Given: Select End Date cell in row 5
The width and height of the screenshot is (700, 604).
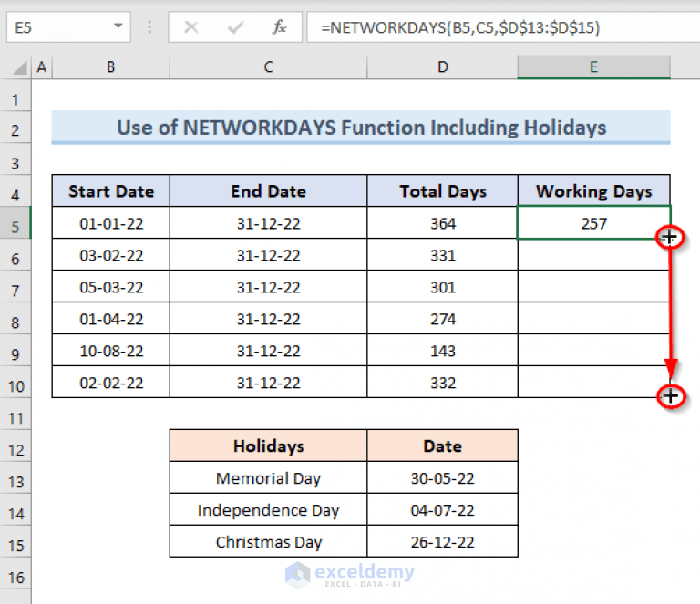Looking at the screenshot, I should [268, 223].
